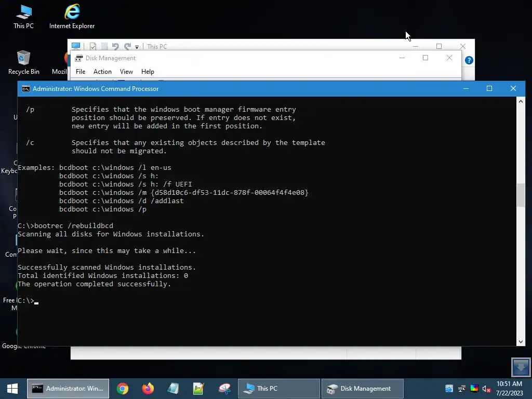
Task: Launch Google Chrome from the taskbar
Action: pyautogui.click(x=123, y=389)
